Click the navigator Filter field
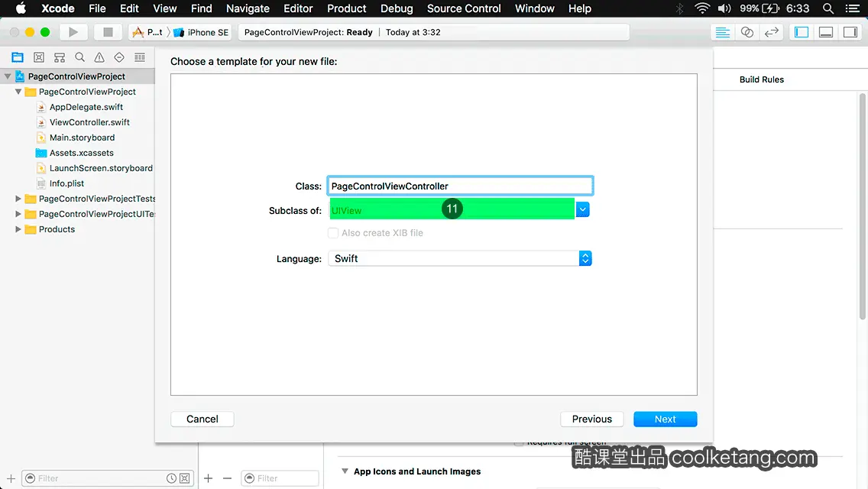The height and width of the screenshot is (489, 868). point(108,478)
